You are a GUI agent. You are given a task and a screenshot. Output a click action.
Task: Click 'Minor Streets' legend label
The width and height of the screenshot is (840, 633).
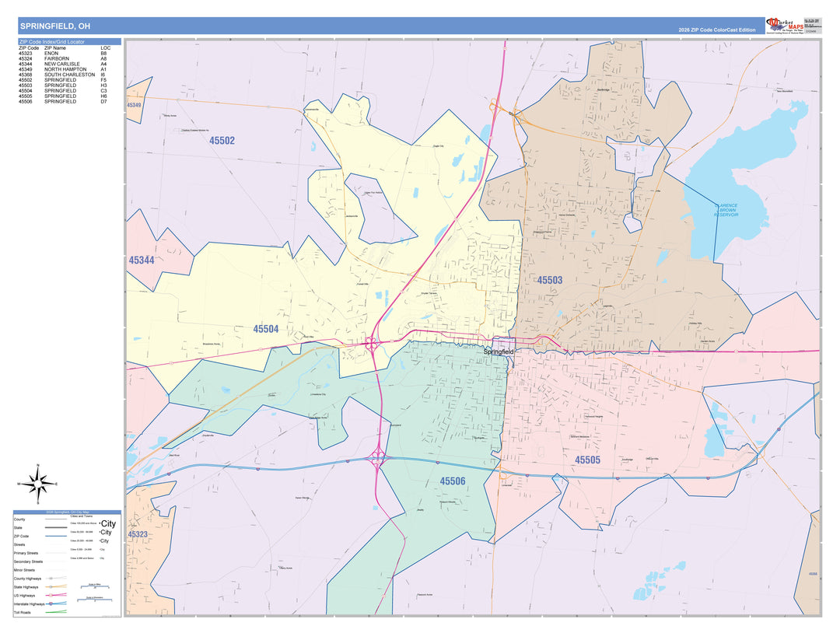[24, 570]
